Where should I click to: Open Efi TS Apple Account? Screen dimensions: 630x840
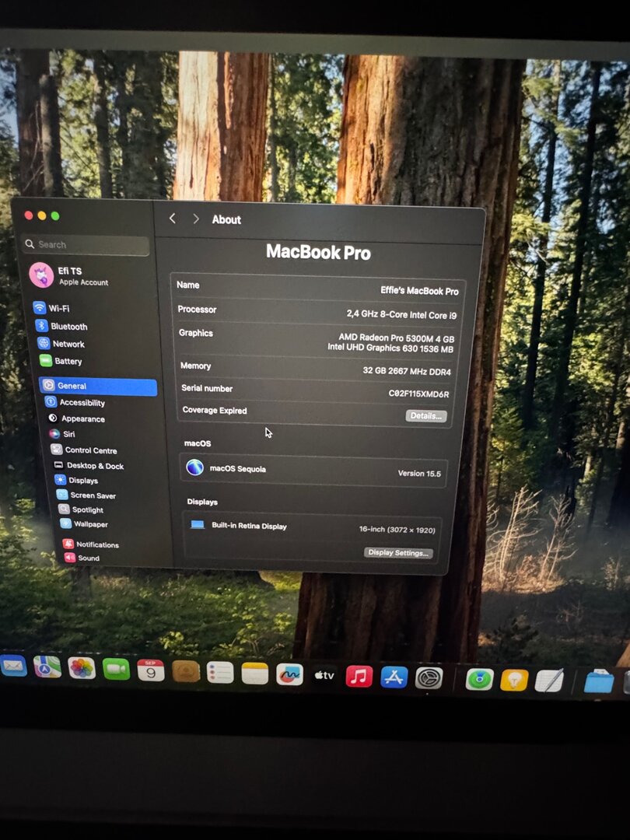point(68,275)
